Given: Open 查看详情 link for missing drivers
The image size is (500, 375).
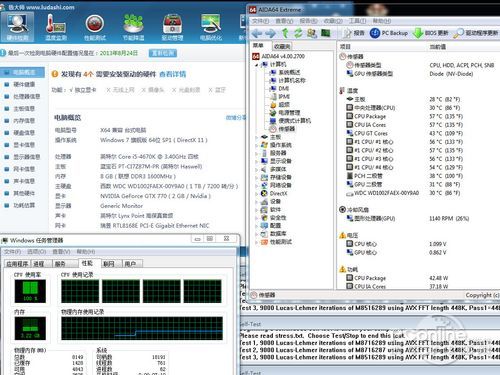Looking at the screenshot, I should 172,74.
